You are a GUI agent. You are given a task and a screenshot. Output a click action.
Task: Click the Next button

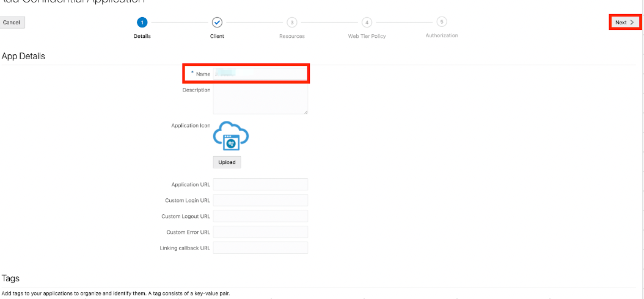pos(624,23)
